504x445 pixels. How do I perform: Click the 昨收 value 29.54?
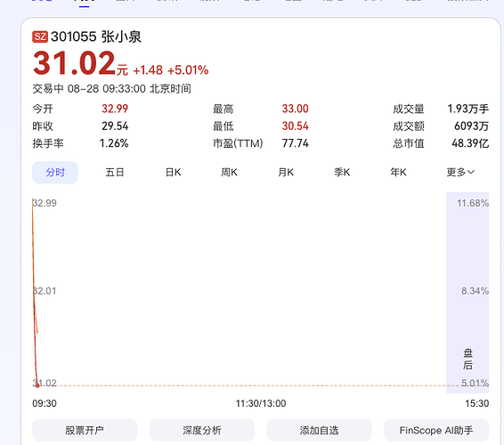point(115,126)
